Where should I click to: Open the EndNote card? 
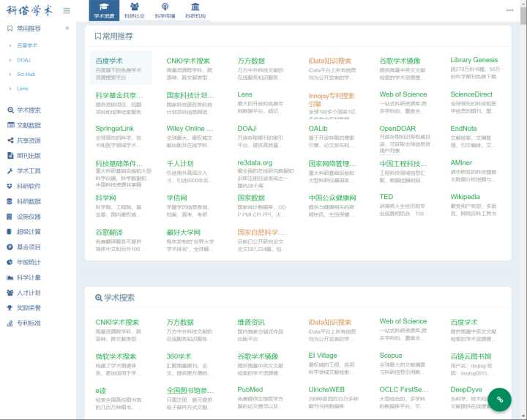[x=476, y=137]
